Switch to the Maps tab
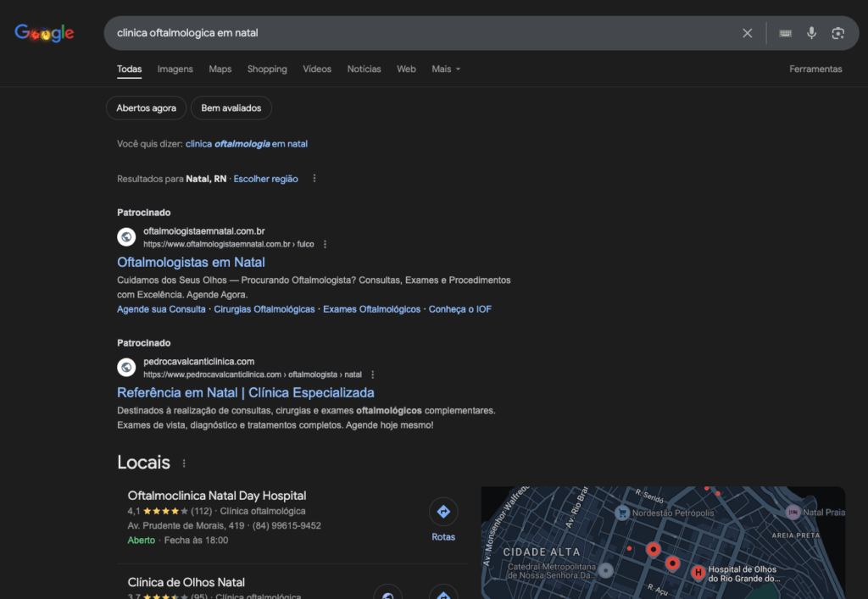The height and width of the screenshot is (599, 868). coord(220,69)
